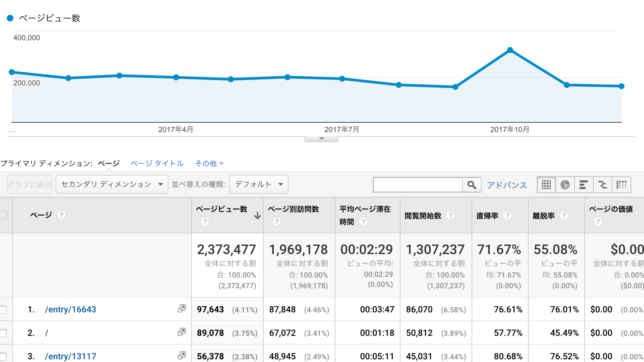Open the デフォルト sort type dropdown
Viewport: 644px width, 362px height.
point(259,184)
